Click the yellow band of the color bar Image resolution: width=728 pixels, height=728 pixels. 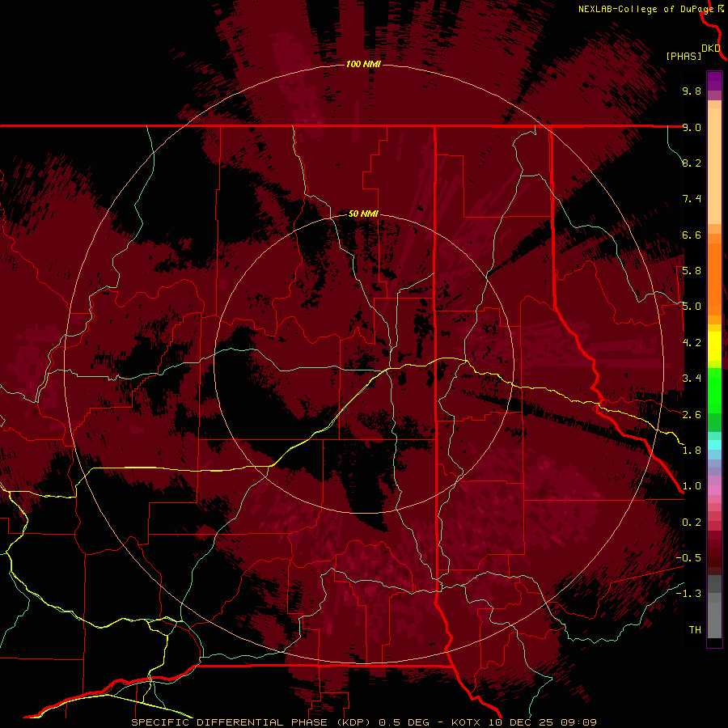(714, 346)
